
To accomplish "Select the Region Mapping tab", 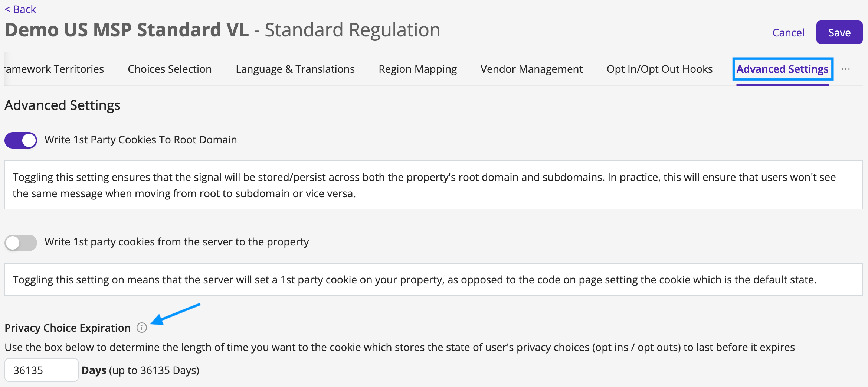I will (417, 69).
